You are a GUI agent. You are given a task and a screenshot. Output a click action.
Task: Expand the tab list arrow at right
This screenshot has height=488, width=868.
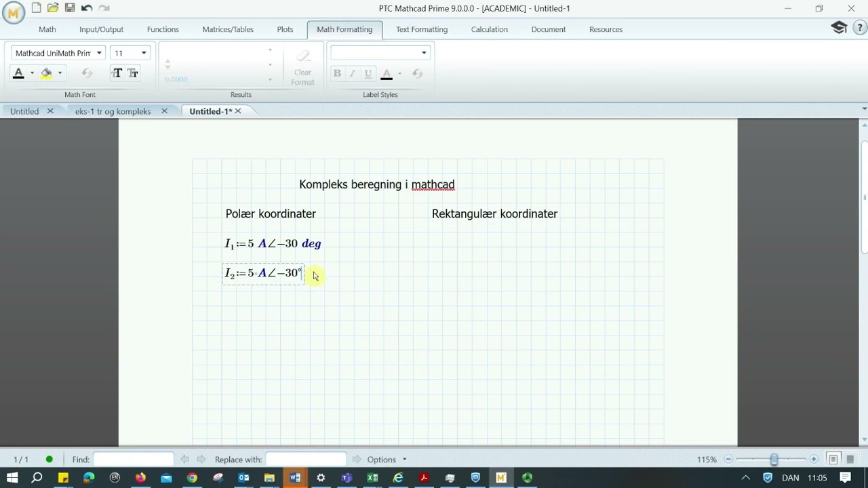[864, 108]
